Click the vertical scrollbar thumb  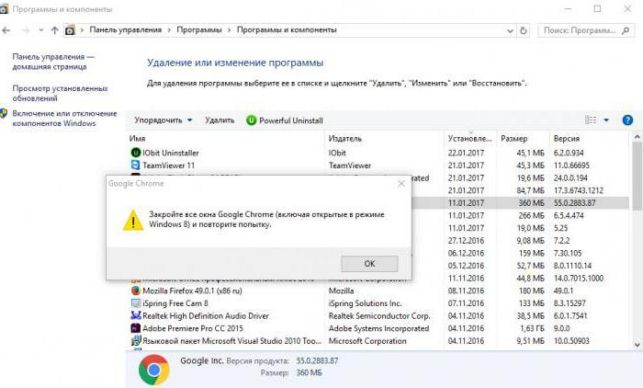click(637, 177)
